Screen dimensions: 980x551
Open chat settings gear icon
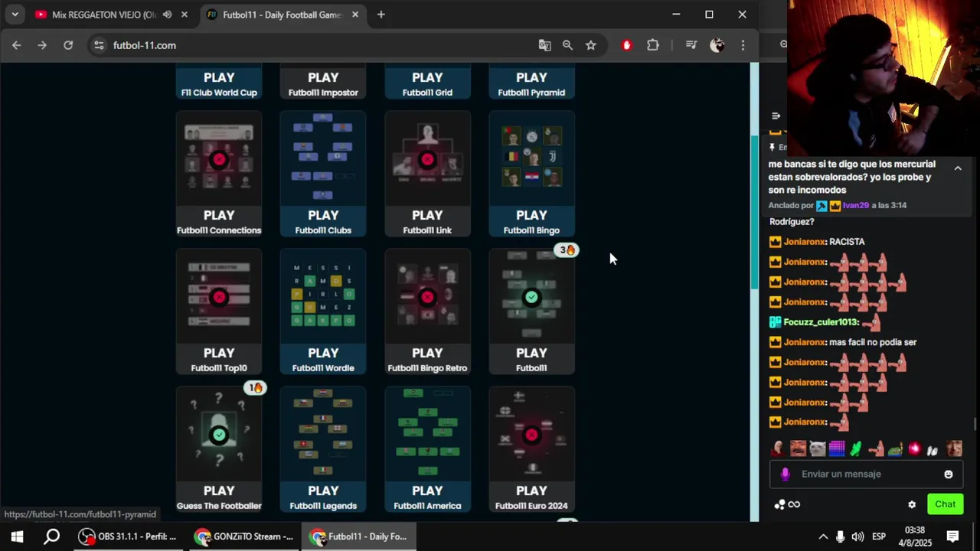912,504
